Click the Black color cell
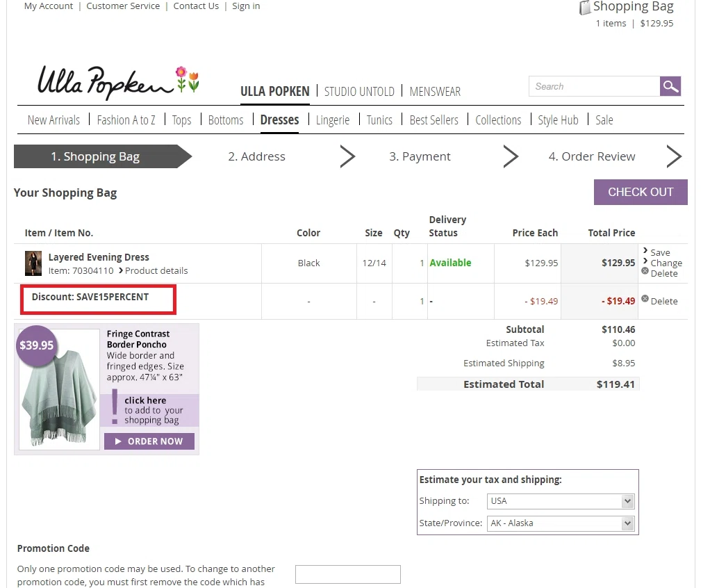Screen dimensions: 710x588 309,263
